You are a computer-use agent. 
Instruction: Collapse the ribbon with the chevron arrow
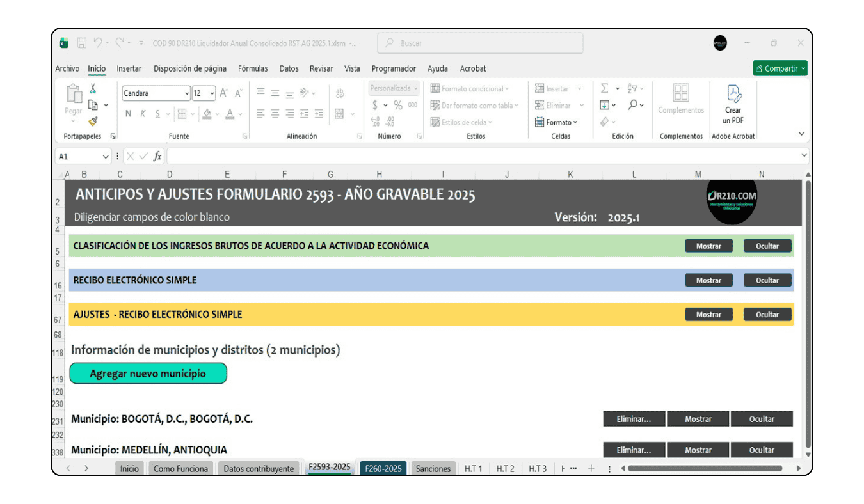point(801,134)
